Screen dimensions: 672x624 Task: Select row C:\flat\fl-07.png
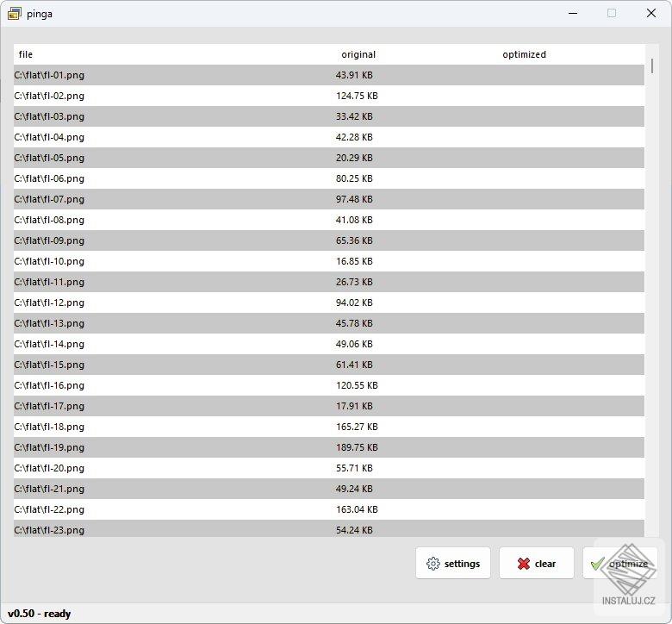tap(329, 199)
